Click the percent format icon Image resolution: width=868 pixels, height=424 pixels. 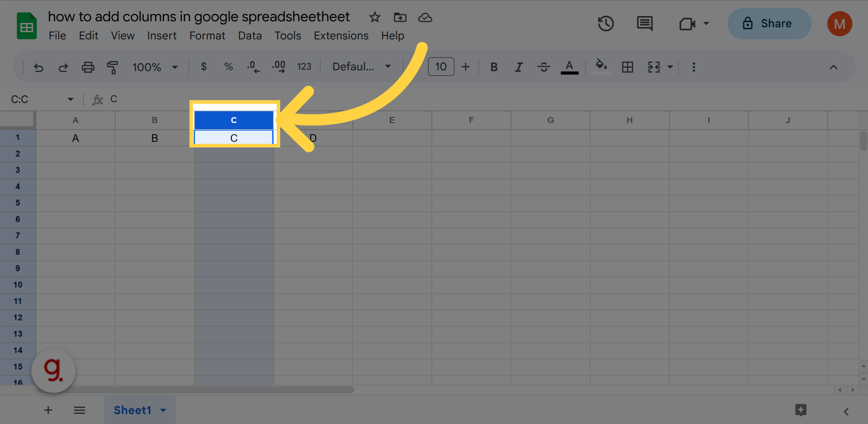[x=229, y=67]
